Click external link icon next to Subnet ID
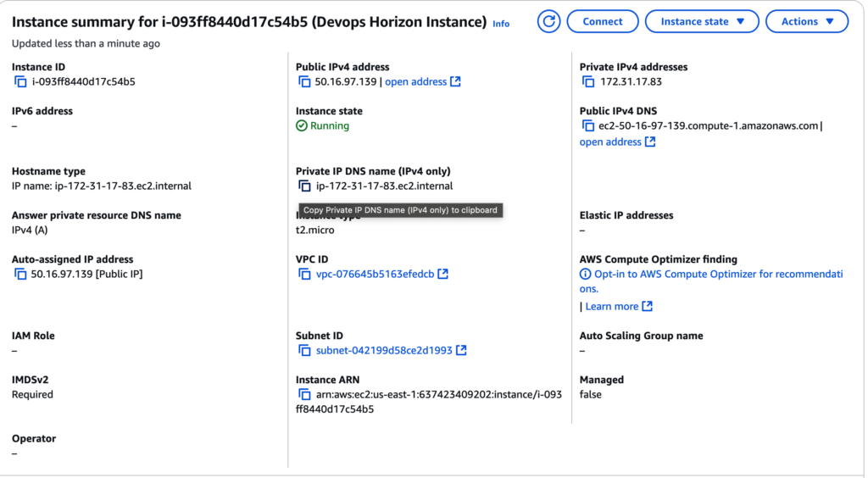The height and width of the screenshot is (478, 868). coord(461,350)
